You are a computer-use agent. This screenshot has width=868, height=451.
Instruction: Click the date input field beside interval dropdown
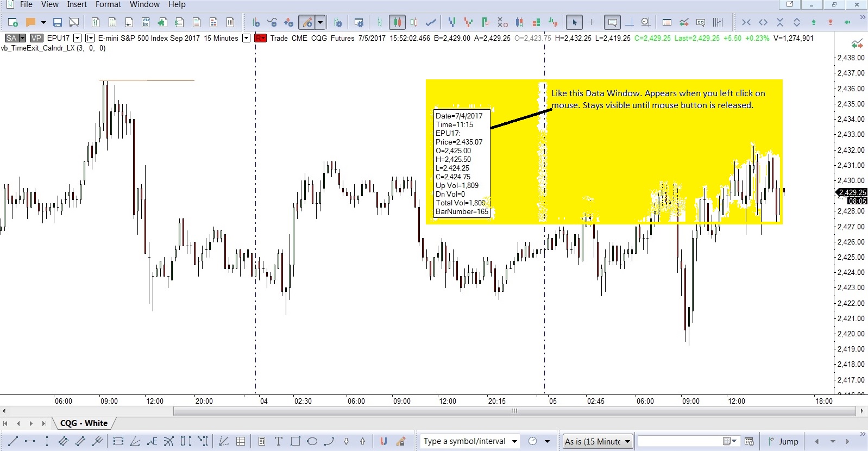tap(682, 441)
